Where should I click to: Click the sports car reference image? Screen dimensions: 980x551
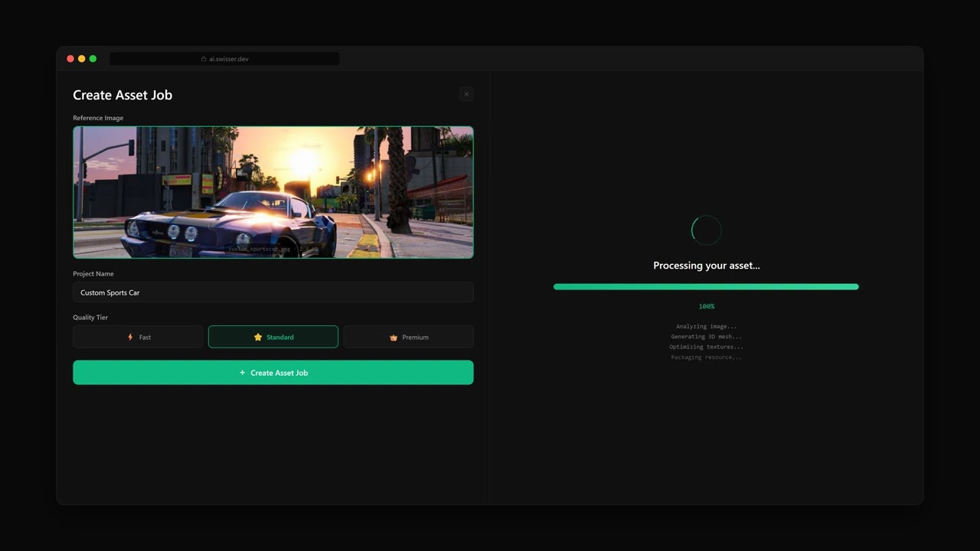(x=273, y=192)
